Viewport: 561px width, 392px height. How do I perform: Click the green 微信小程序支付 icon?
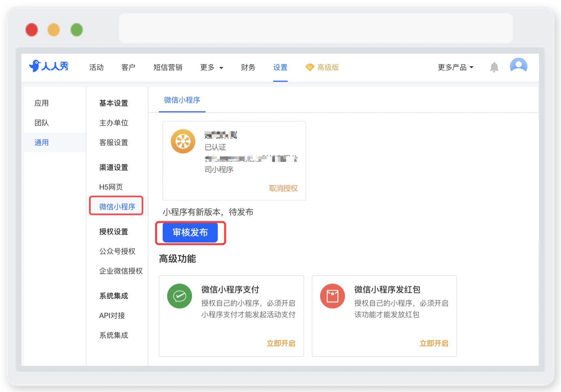click(180, 296)
